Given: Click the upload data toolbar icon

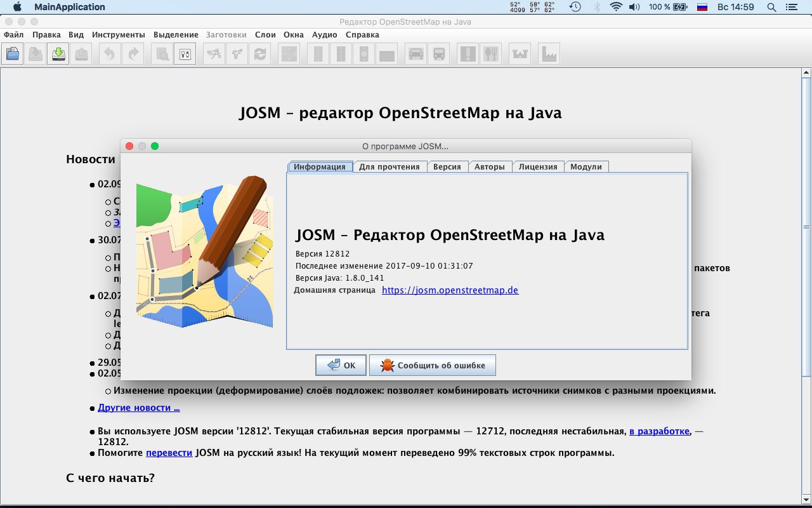Looking at the screenshot, I should pyautogui.click(x=81, y=54).
